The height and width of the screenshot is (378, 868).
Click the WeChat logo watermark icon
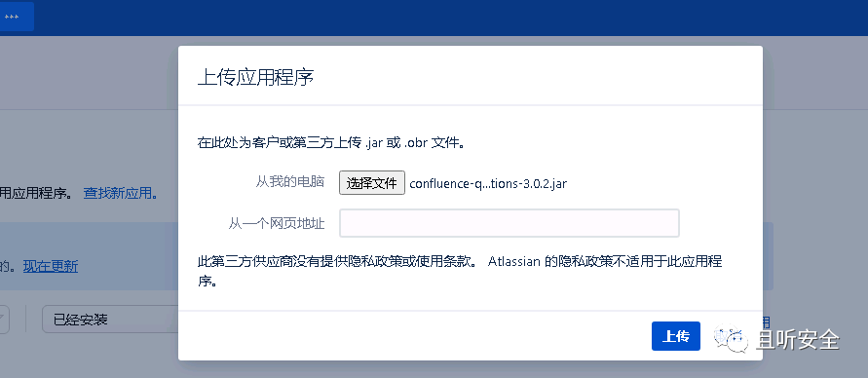[x=732, y=337]
